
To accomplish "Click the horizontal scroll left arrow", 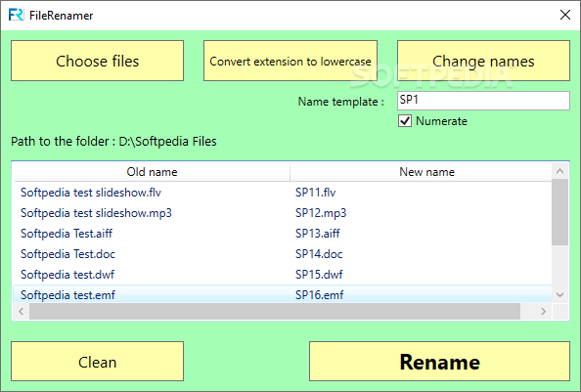I will (22, 311).
